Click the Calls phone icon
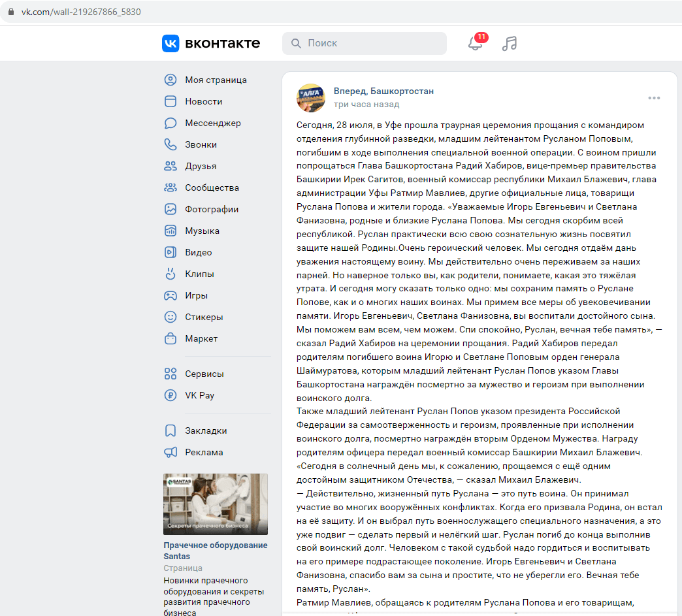This screenshot has width=682, height=616. (170, 144)
